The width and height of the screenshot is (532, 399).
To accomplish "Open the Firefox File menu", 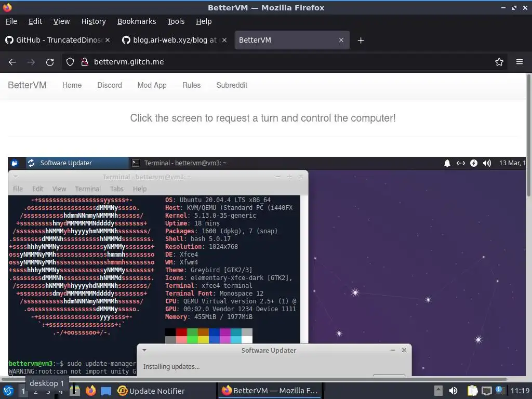I will coord(11,21).
